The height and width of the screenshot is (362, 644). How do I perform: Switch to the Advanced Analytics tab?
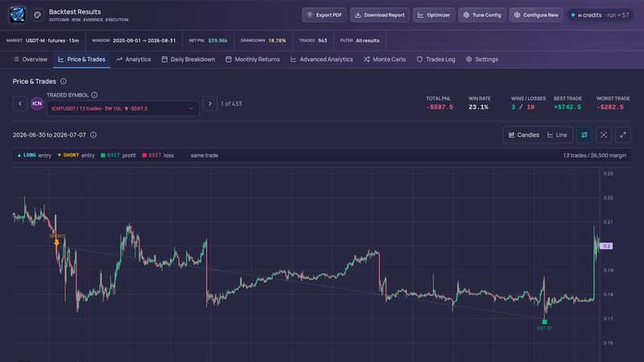click(x=321, y=60)
